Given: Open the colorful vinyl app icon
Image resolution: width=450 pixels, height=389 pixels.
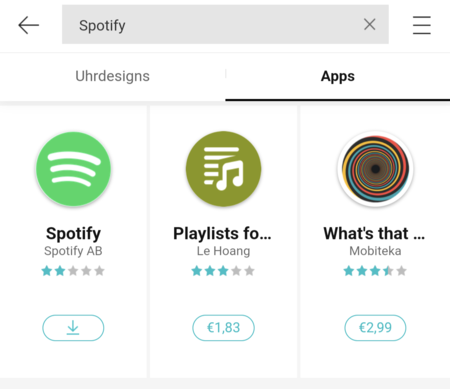Looking at the screenshot, I should click(x=375, y=169).
